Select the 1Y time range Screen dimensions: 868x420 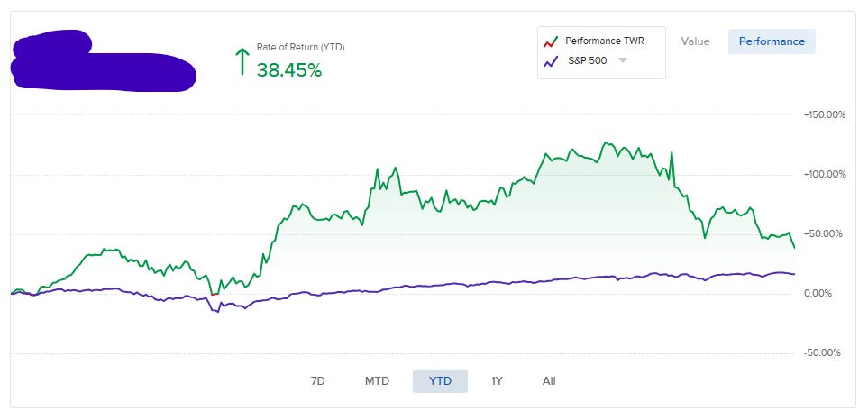tap(497, 381)
